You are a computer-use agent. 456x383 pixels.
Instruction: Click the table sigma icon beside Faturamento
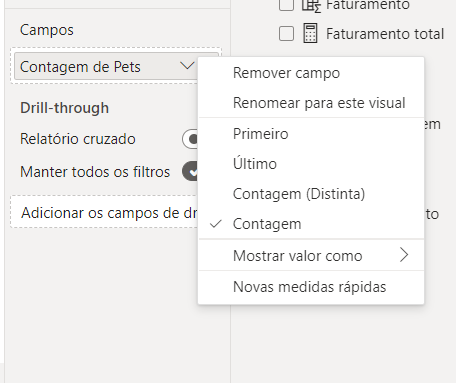(x=311, y=5)
